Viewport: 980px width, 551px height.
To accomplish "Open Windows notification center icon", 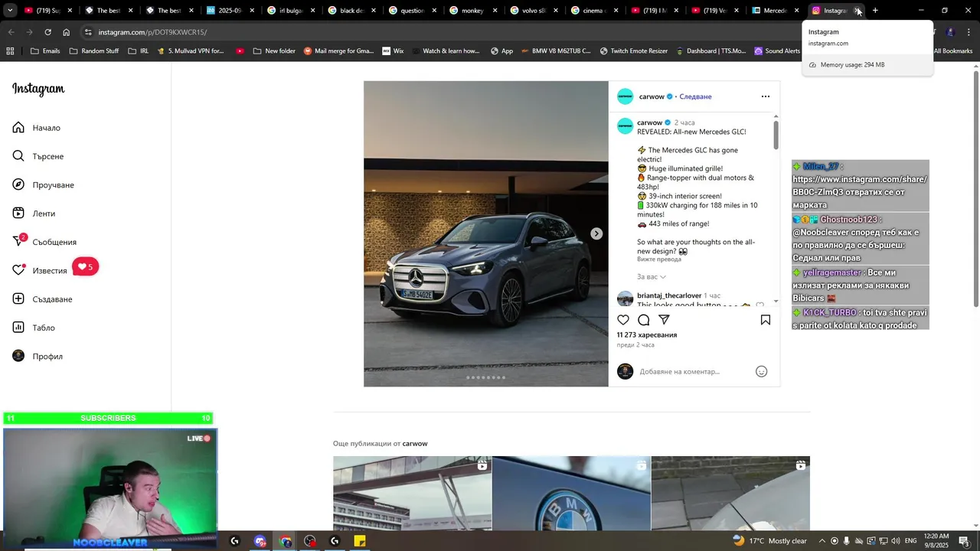I will 964,541.
